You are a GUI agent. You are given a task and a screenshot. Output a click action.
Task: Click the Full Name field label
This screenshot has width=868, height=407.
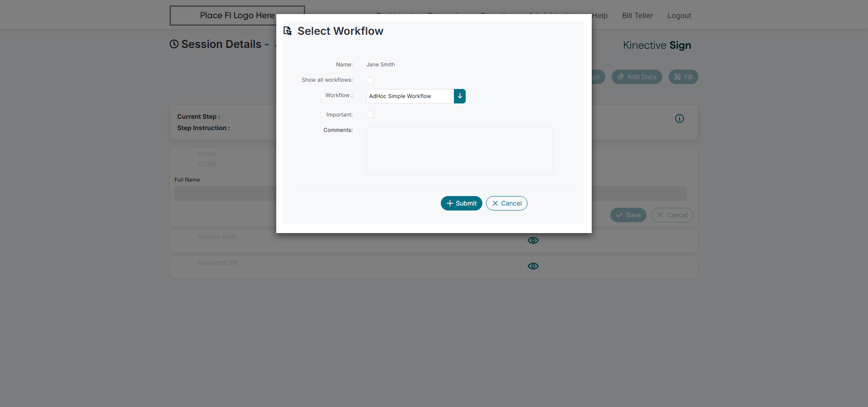pyautogui.click(x=187, y=180)
